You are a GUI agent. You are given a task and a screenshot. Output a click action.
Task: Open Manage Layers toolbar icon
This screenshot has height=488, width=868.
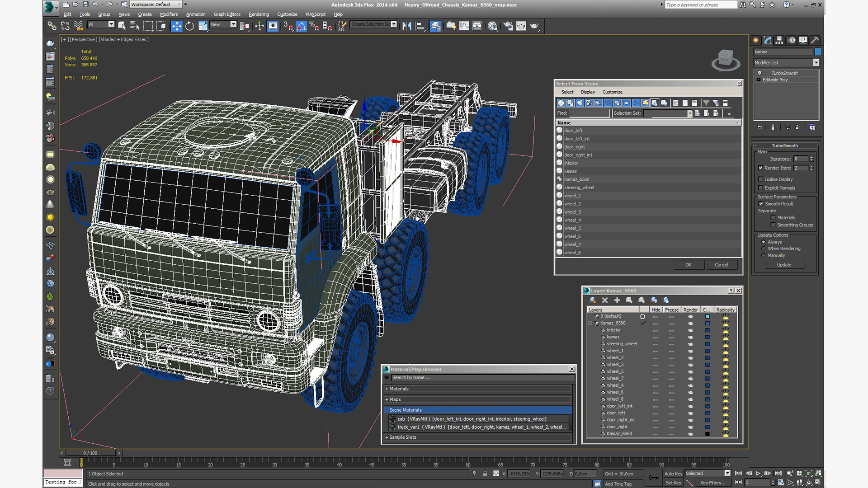coord(436,26)
